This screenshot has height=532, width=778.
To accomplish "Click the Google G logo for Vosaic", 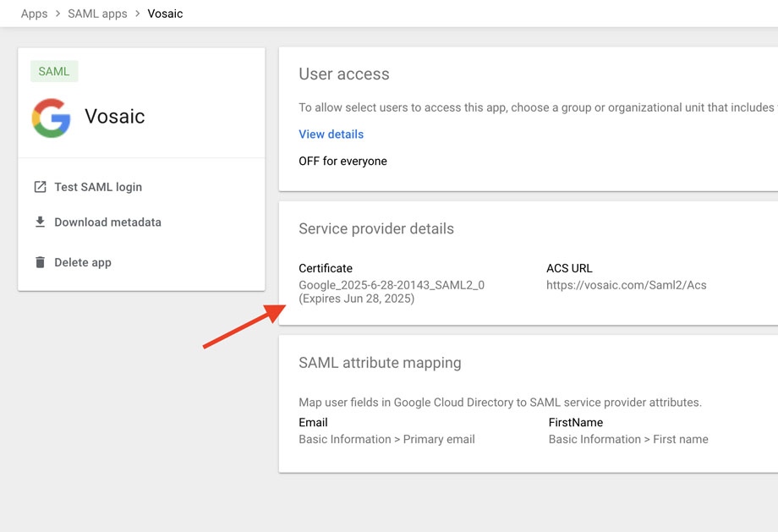I will (x=51, y=118).
